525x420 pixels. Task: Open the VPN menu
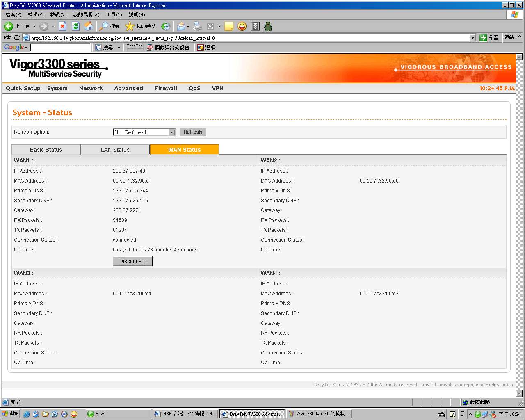218,88
